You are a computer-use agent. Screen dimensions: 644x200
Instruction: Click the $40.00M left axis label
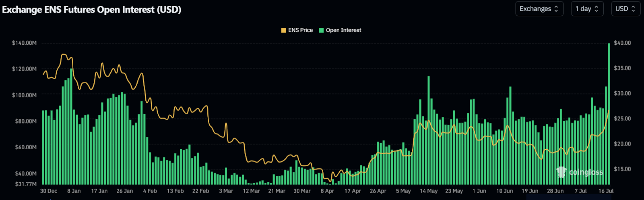tap(26, 173)
